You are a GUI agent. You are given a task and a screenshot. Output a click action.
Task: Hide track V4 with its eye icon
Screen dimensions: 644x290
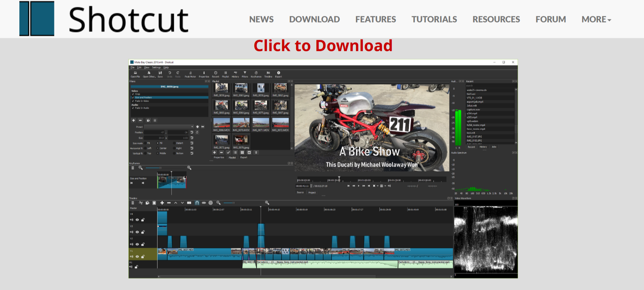pyautogui.click(x=137, y=220)
